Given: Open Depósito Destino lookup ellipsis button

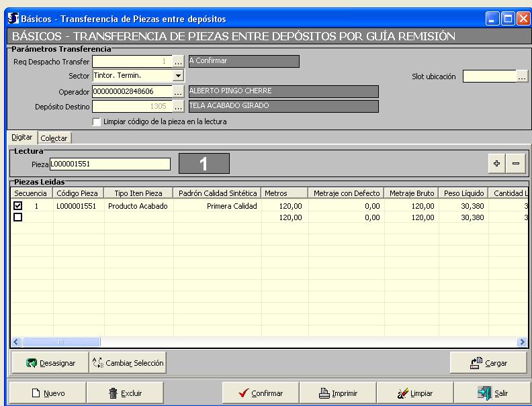Looking at the screenshot, I should (x=179, y=106).
